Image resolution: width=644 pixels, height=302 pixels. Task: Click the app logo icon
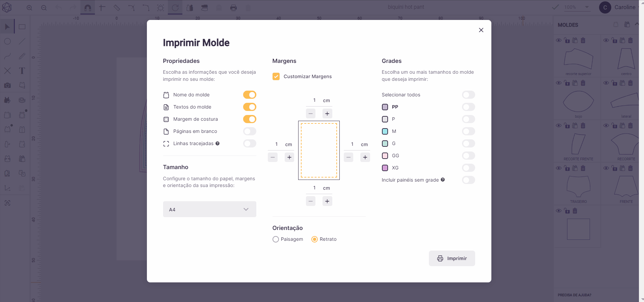[7, 7]
